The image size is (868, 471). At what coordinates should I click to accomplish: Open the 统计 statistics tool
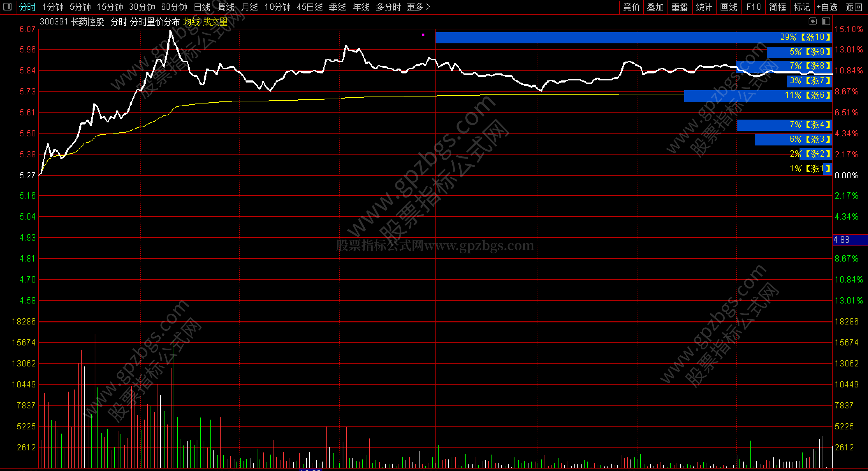click(x=704, y=7)
